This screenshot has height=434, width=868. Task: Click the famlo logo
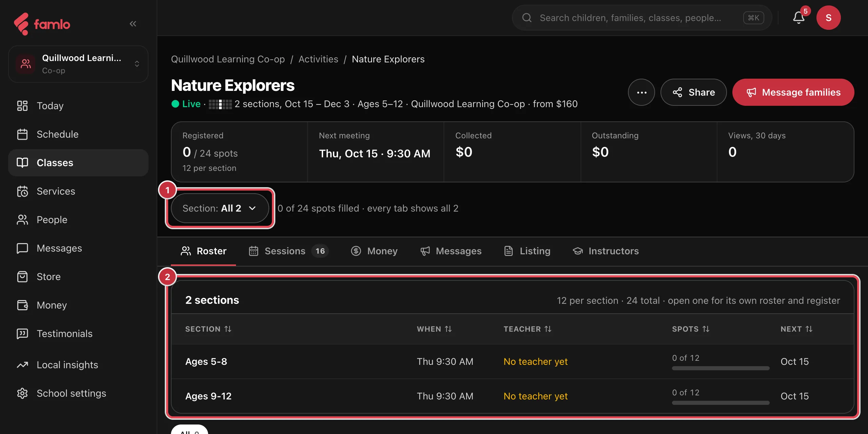(42, 24)
